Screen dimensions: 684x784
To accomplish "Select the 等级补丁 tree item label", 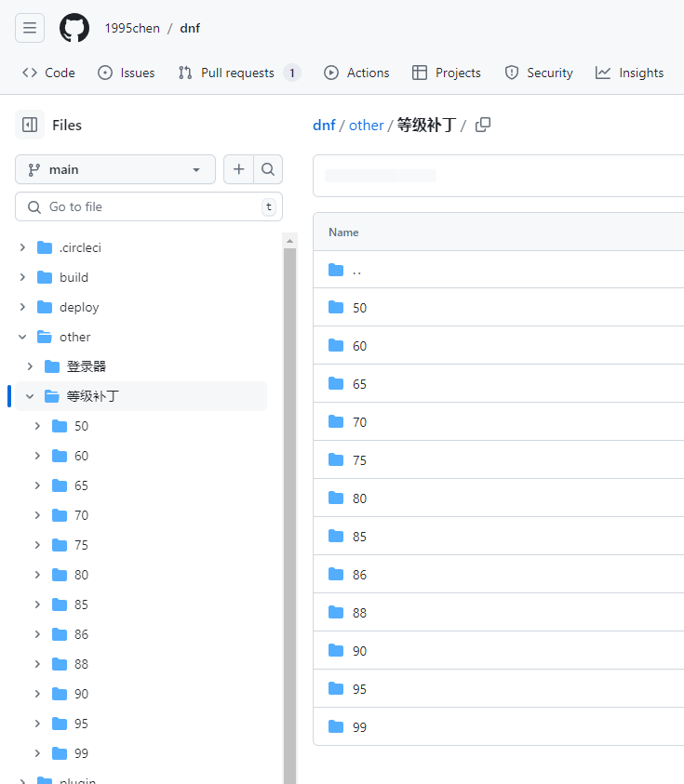I will [92, 396].
